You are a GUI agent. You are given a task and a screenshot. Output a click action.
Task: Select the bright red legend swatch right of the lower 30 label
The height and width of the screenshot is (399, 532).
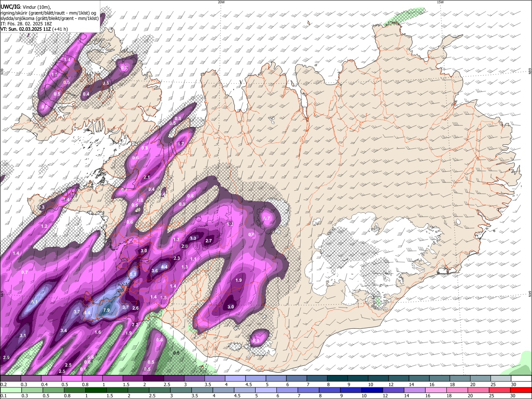pos(521,390)
